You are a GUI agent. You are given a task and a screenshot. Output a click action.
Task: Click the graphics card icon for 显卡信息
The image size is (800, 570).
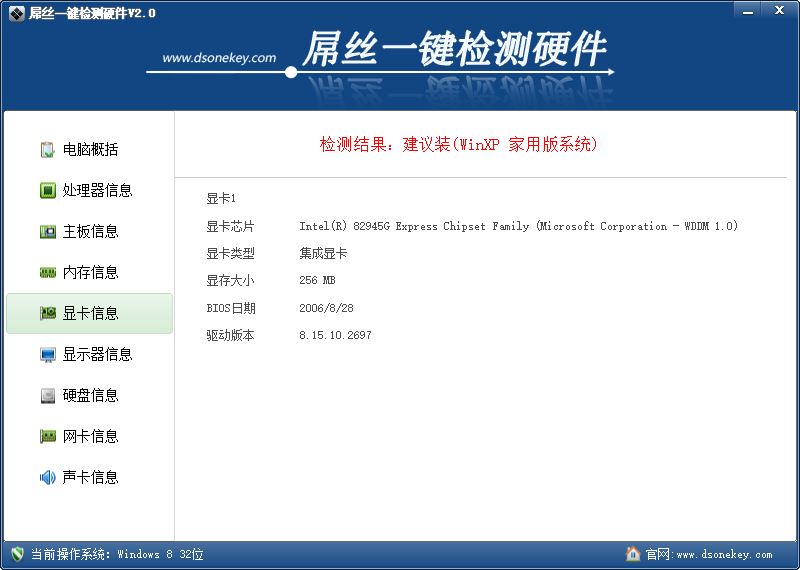click(47, 313)
